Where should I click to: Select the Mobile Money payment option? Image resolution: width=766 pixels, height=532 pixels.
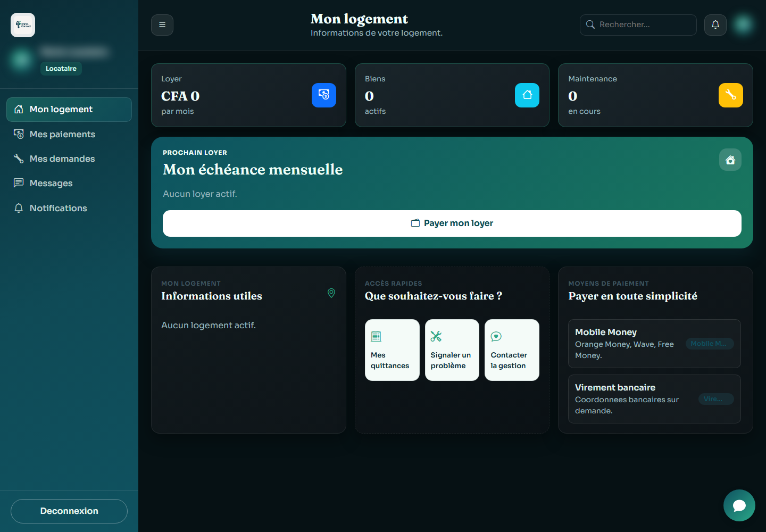click(x=654, y=344)
